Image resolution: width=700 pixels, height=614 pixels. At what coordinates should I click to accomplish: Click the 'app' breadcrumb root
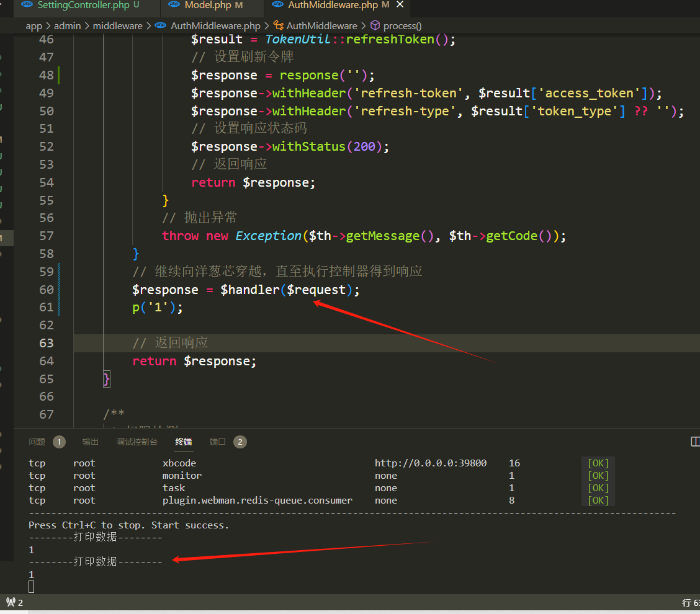tap(34, 26)
